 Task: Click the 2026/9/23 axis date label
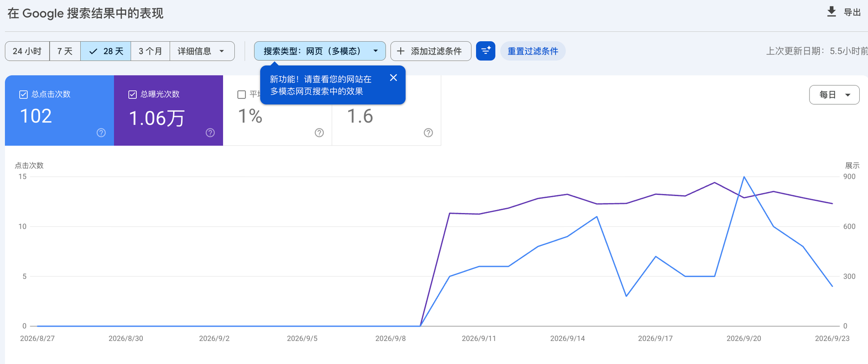(832, 338)
